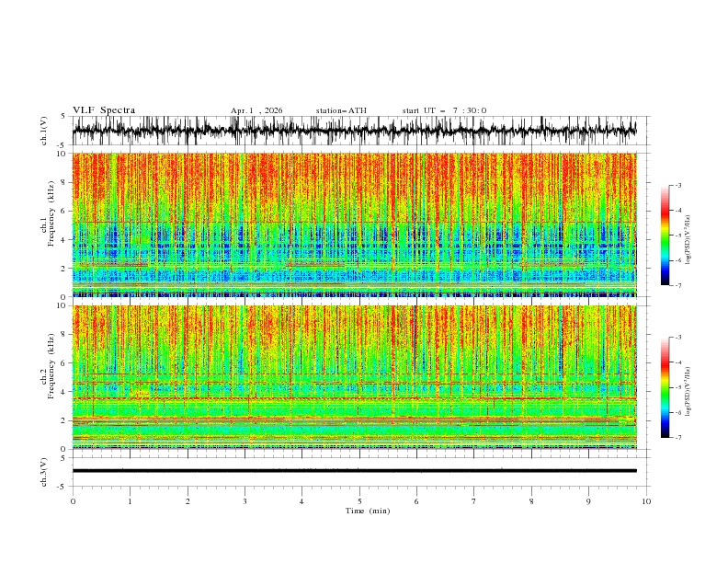Click the "Time (min)" axis label
The width and height of the screenshot is (728, 563).
pyautogui.click(x=368, y=511)
